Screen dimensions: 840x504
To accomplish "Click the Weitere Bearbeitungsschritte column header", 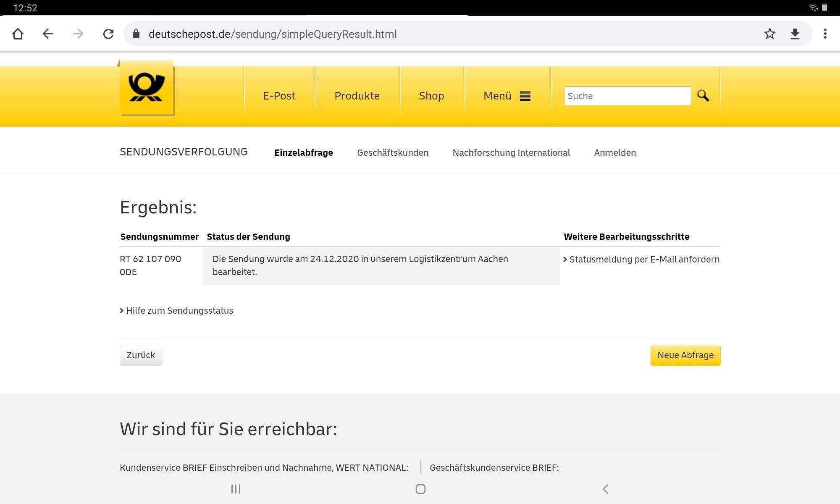I will (x=626, y=237).
